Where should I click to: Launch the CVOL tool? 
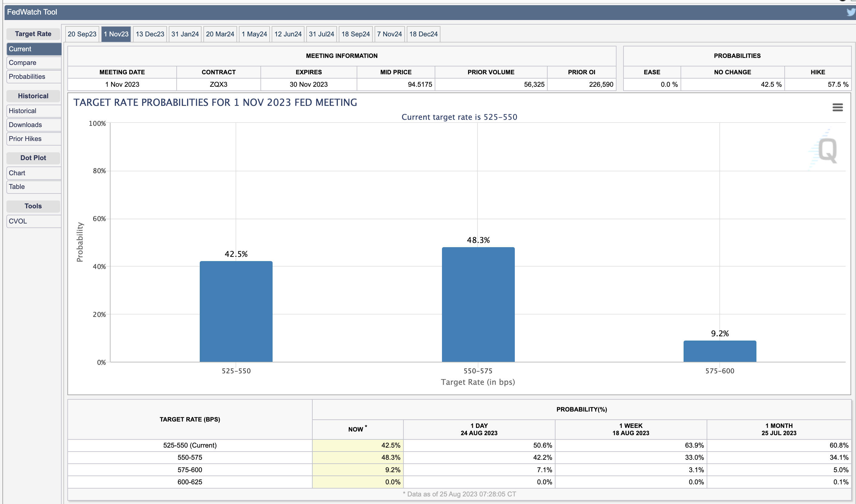[33, 221]
